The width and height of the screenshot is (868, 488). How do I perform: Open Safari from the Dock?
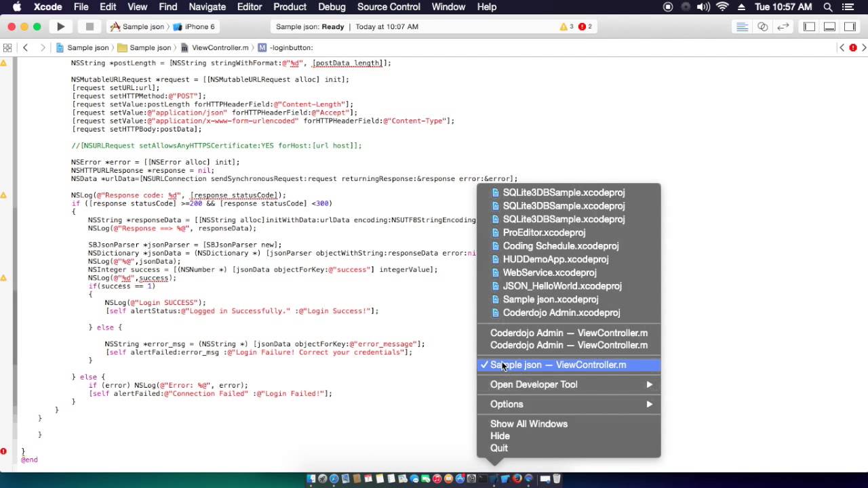[x=334, y=479]
